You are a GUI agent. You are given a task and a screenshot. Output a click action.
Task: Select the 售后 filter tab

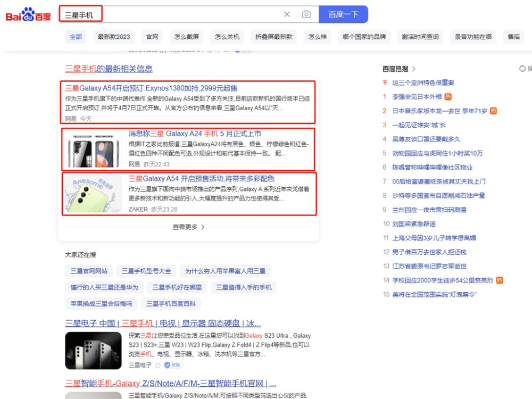(x=514, y=37)
